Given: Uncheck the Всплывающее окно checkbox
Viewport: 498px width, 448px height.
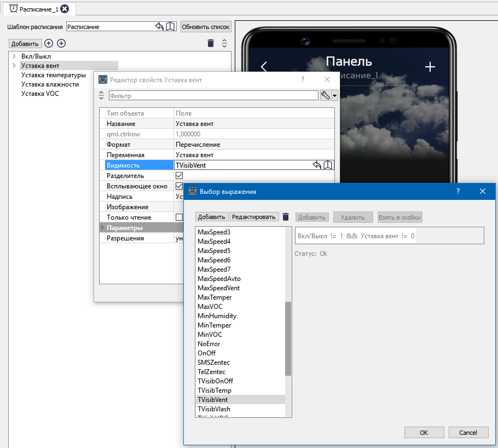Looking at the screenshot, I should [x=180, y=186].
